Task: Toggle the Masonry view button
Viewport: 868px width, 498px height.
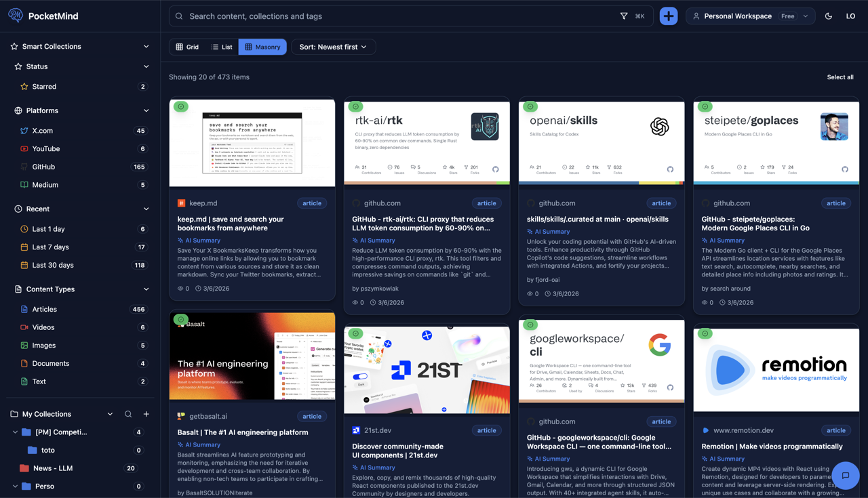Action: pos(262,47)
